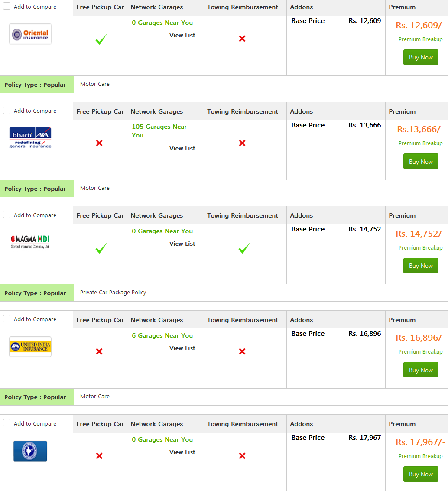View List of 6 garages near you
Screen dimensions: 448x491
pyautogui.click(x=182, y=348)
